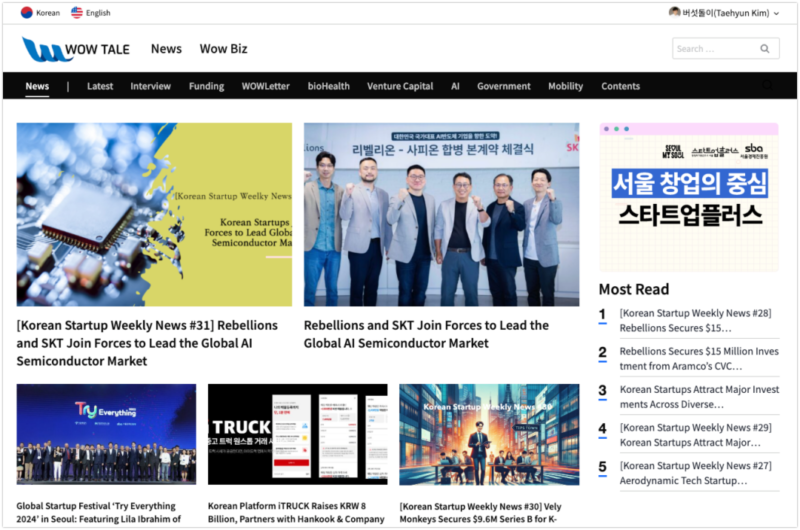The height and width of the screenshot is (530, 800).
Task: Open the headline 'Rebellions and SKT Join Forces to Lead the Global AI Semiconductor Market'
Action: (427, 334)
